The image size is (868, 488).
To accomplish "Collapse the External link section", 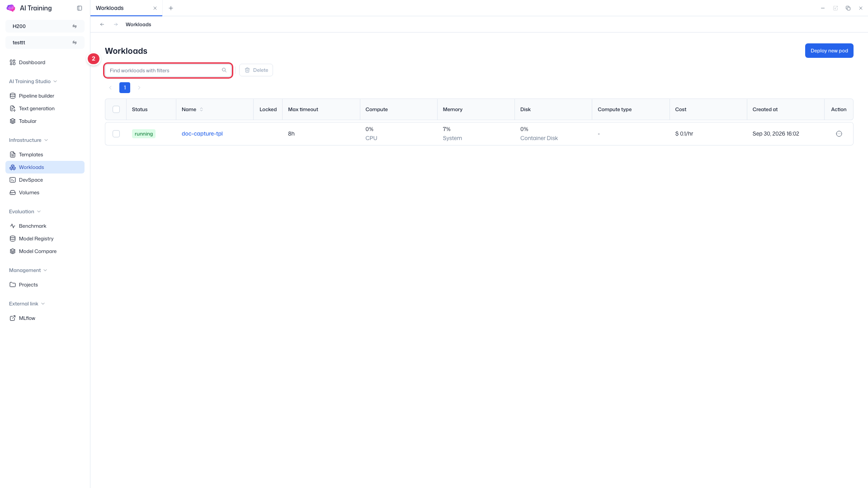I will [27, 304].
